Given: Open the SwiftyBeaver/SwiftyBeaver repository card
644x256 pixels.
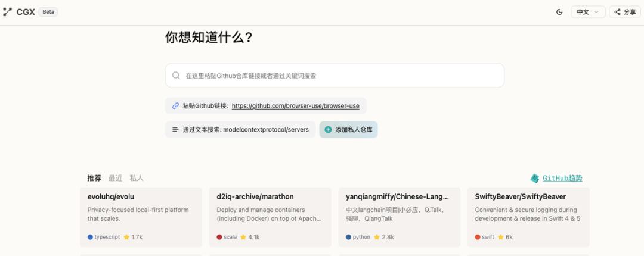Looking at the screenshot, I should pos(528,217).
